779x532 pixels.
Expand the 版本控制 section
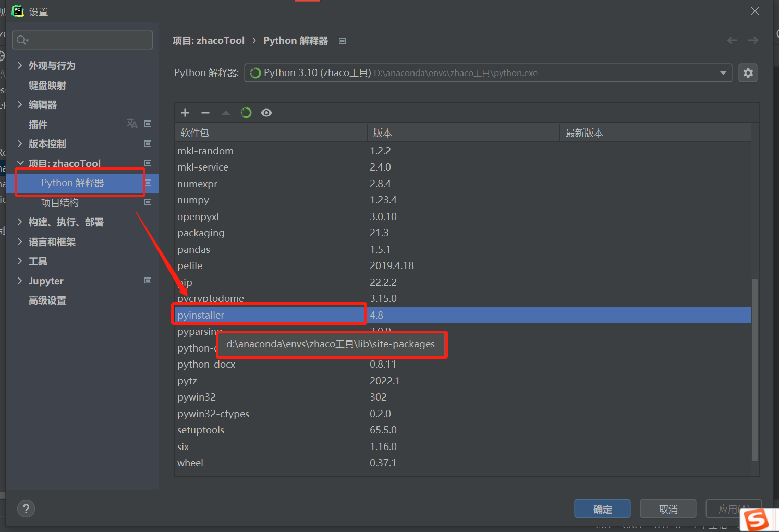20,143
